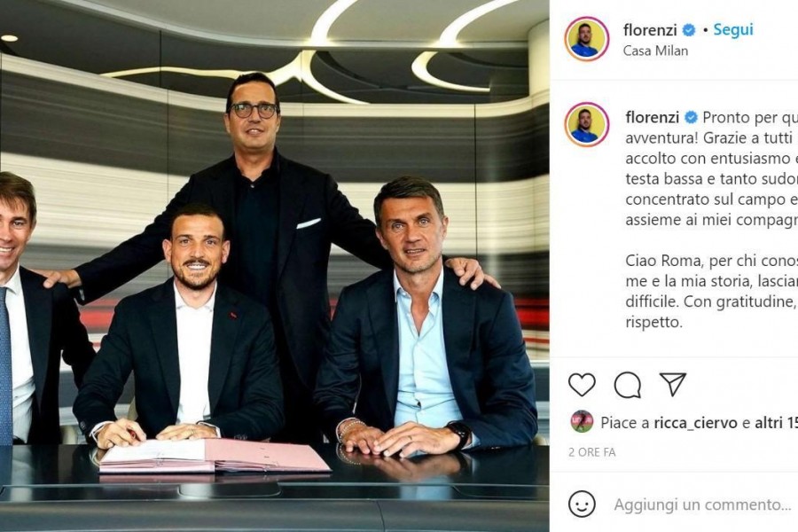The width and height of the screenshot is (798, 532).
Task: Click florenzi avatar beside the caption
Action: [587, 125]
